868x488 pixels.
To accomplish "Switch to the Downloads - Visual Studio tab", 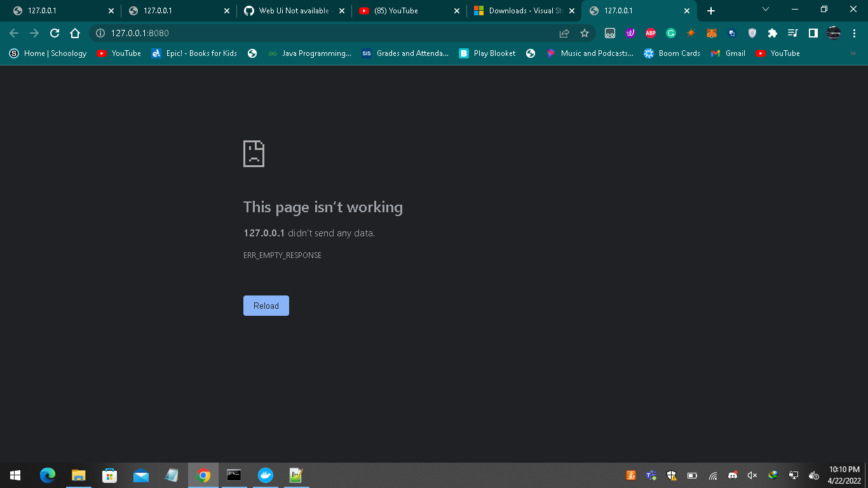I will pos(521,10).
